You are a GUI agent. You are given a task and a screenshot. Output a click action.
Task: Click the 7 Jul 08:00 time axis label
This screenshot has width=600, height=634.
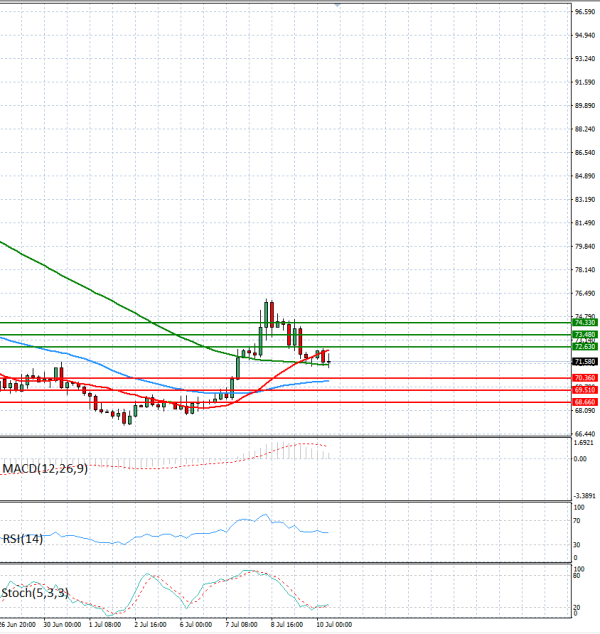pyautogui.click(x=242, y=625)
